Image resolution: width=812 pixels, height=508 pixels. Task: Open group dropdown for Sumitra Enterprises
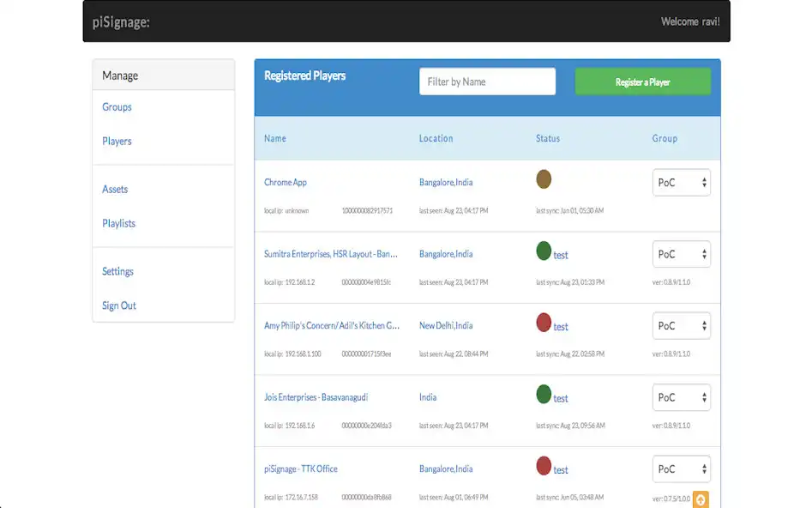[x=682, y=254]
